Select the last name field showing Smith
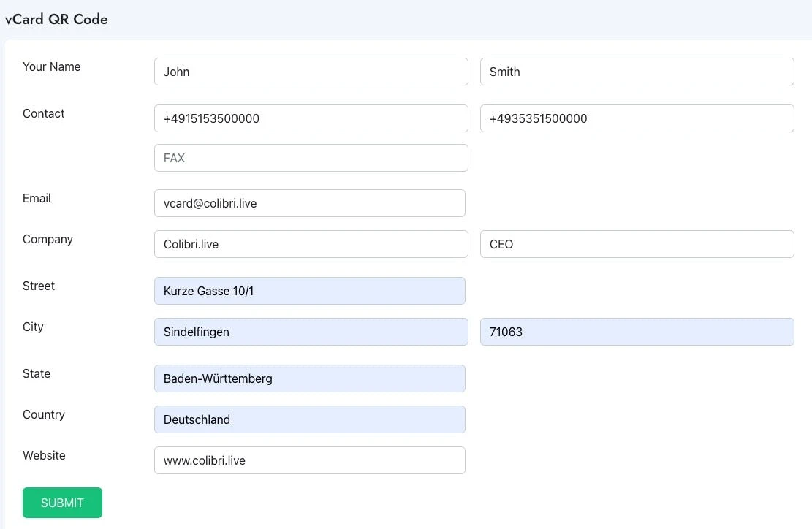 click(637, 72)
